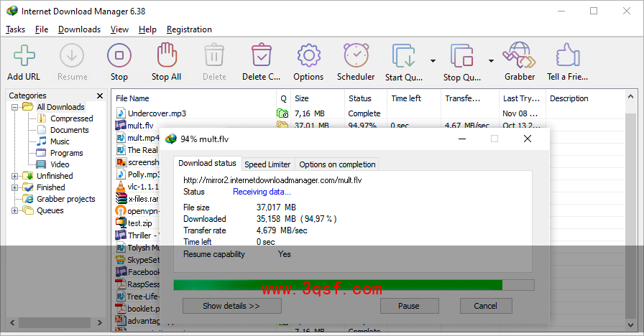Collapse the All Downloads tree node
Viewport: 644px width, 336px height.
[x=15, y=107]
